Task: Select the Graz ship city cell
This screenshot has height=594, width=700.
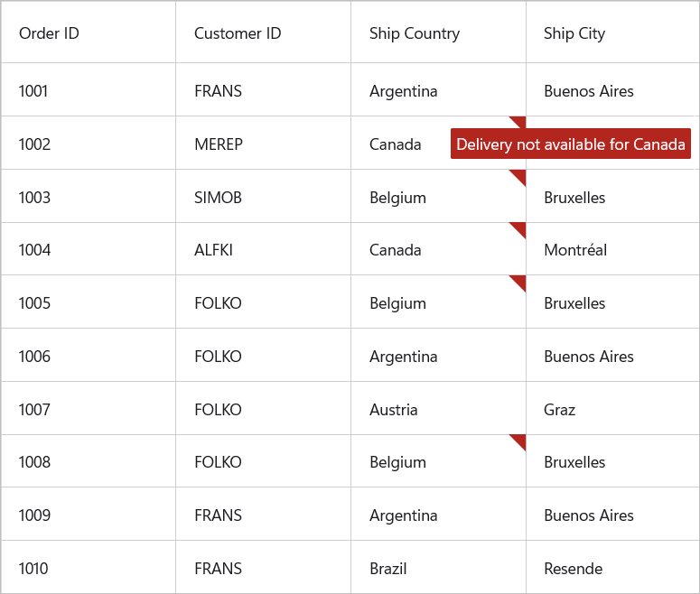Action: 560,410
